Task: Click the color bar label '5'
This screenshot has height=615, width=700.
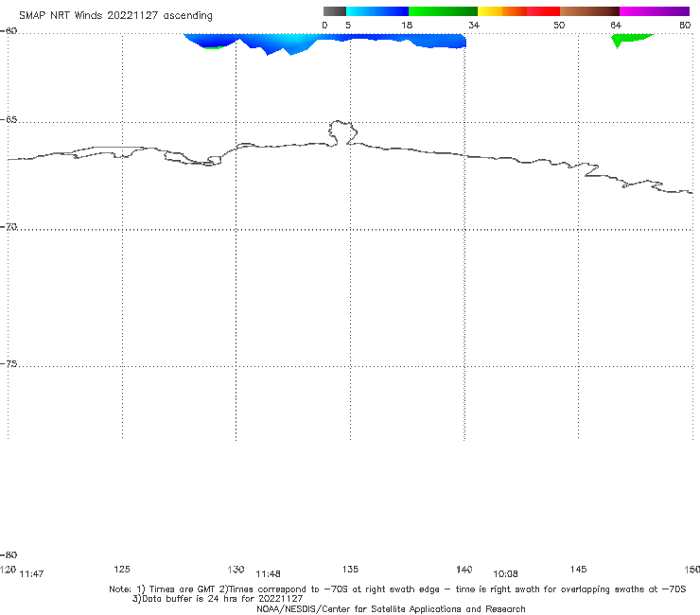Action: tap(348, 26)
